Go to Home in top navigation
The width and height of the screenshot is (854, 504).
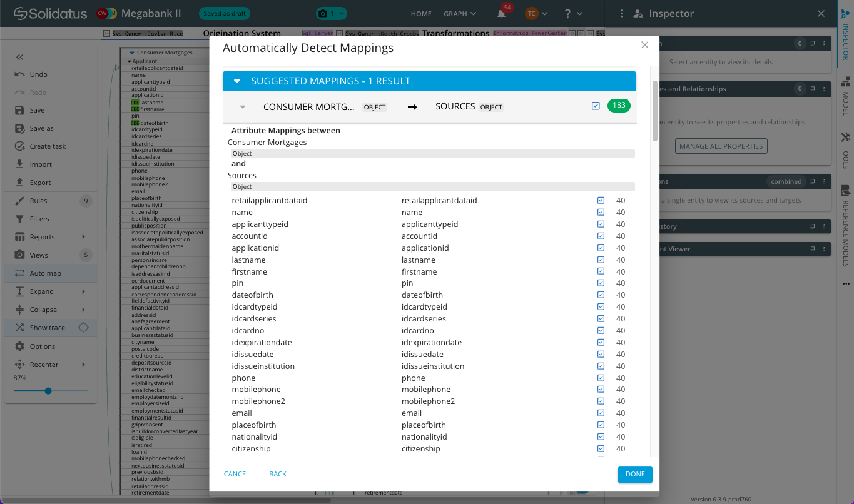[421, 13]
